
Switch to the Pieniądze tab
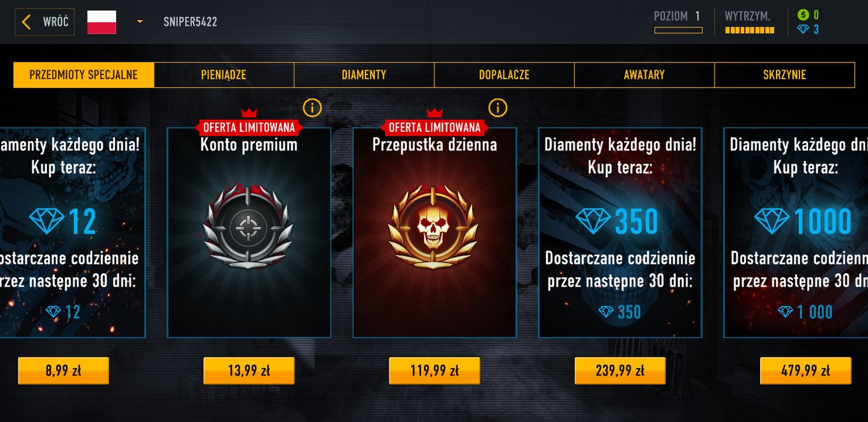(x=223, y=75)
